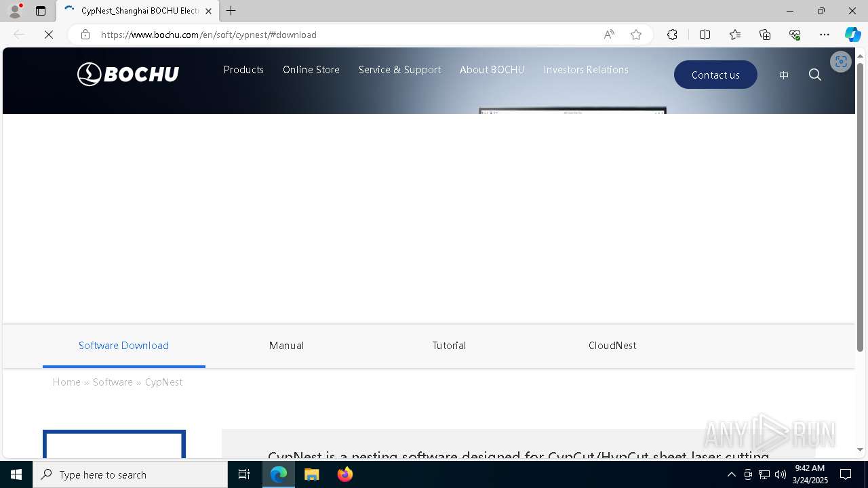The image size is (868, 488).
Task: Add this page to favorites star
Action: [636, 35]
